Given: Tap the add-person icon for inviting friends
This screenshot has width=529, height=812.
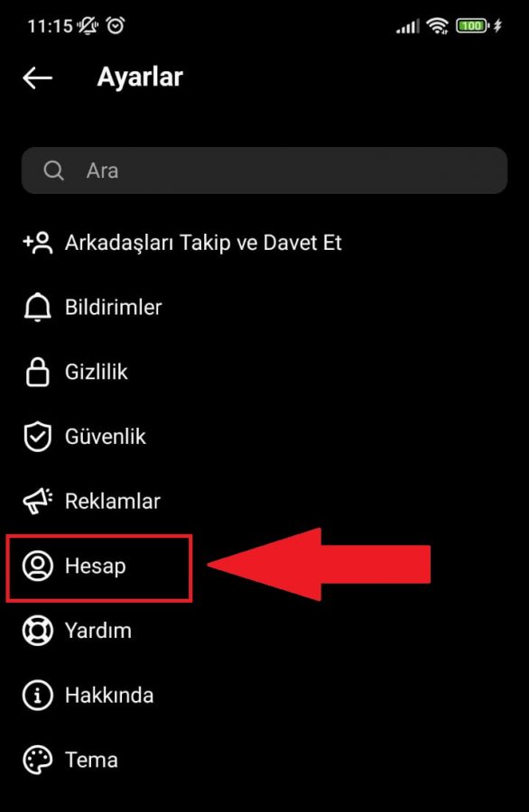Looking at the screenshot, I should click(x=38, y=243).
